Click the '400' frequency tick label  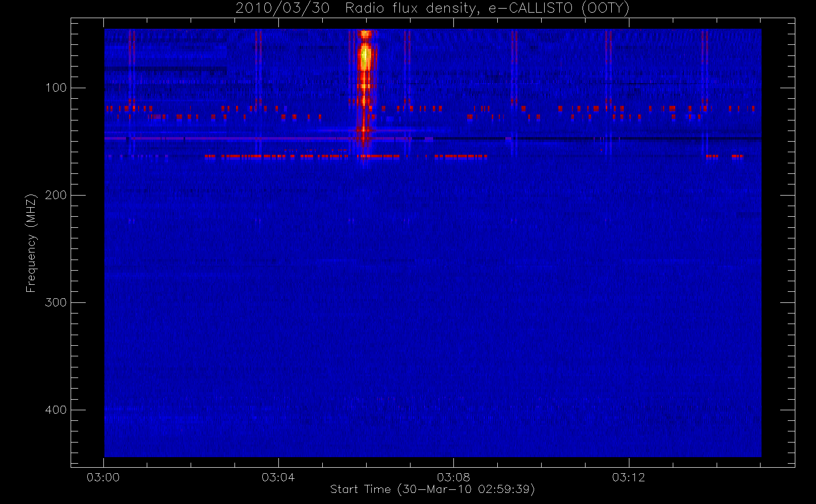[x=55, y=410]
